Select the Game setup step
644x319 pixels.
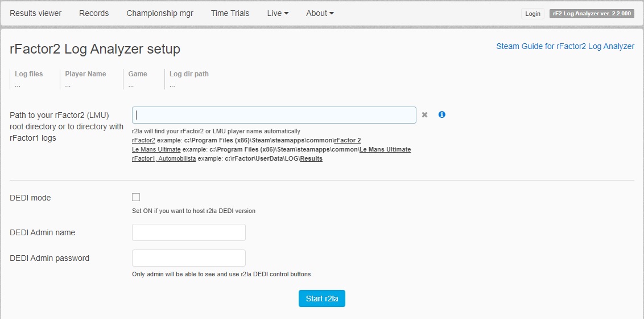point(138,79)
